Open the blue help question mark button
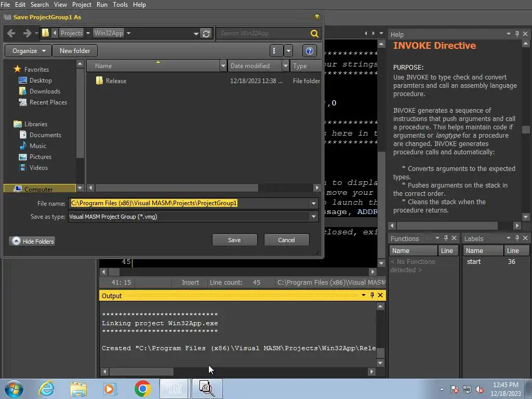The image size is (532, 399). [x=310, y=51]
